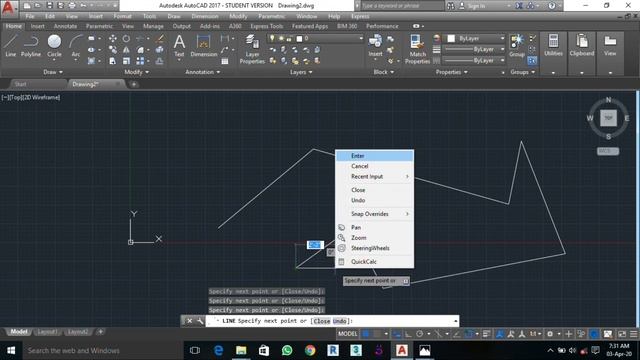Image resolution: width=640 pixels, height=360 pixels.
Task: Click the Table icon in Annotation panel
Action: click(x=224, y=61)
